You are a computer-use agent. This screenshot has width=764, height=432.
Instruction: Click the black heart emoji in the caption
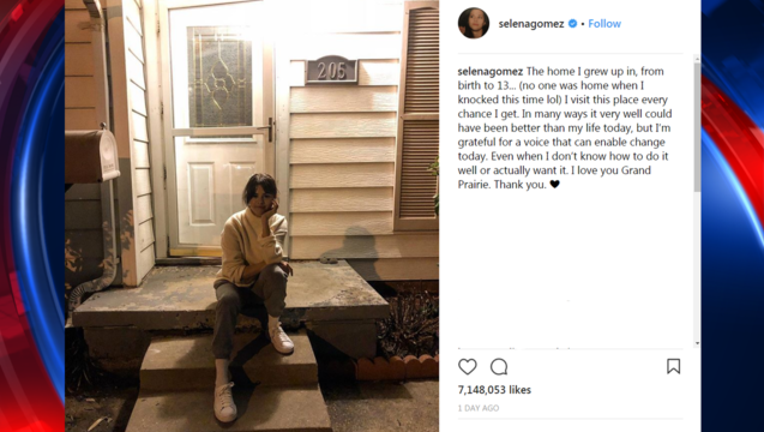click(554, 184)
